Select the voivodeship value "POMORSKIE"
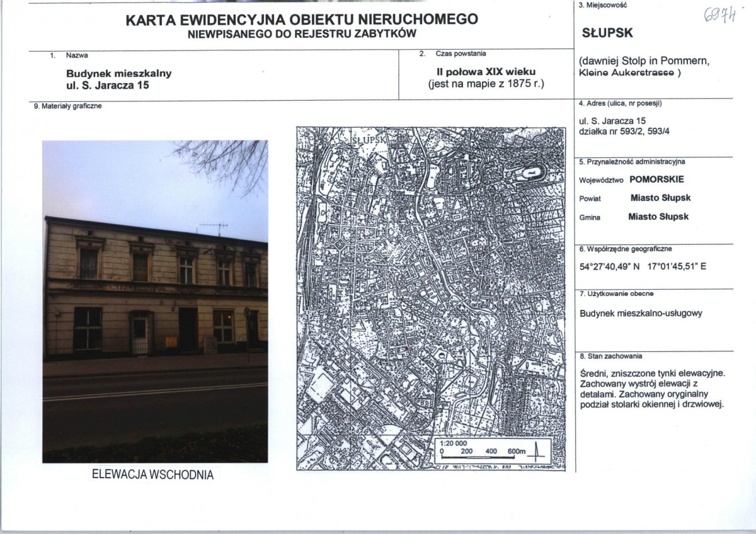The image size is (756, 534). point(656,179)
